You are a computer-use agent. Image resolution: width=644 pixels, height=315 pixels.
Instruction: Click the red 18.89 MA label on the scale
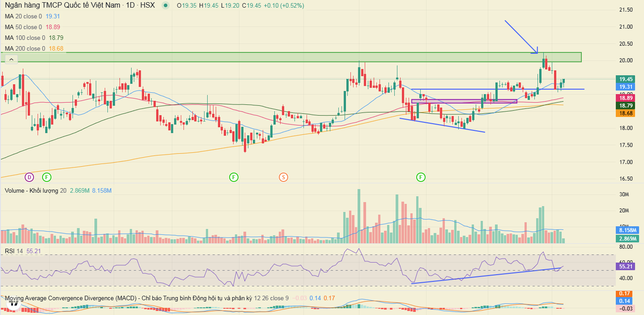coord(625,98)
